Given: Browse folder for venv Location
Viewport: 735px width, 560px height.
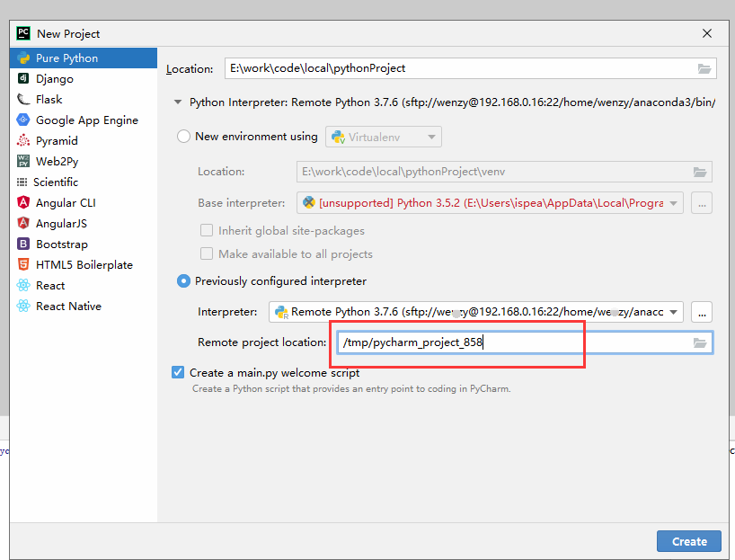Looking at the screenshot, I should (x=700, y=172).
